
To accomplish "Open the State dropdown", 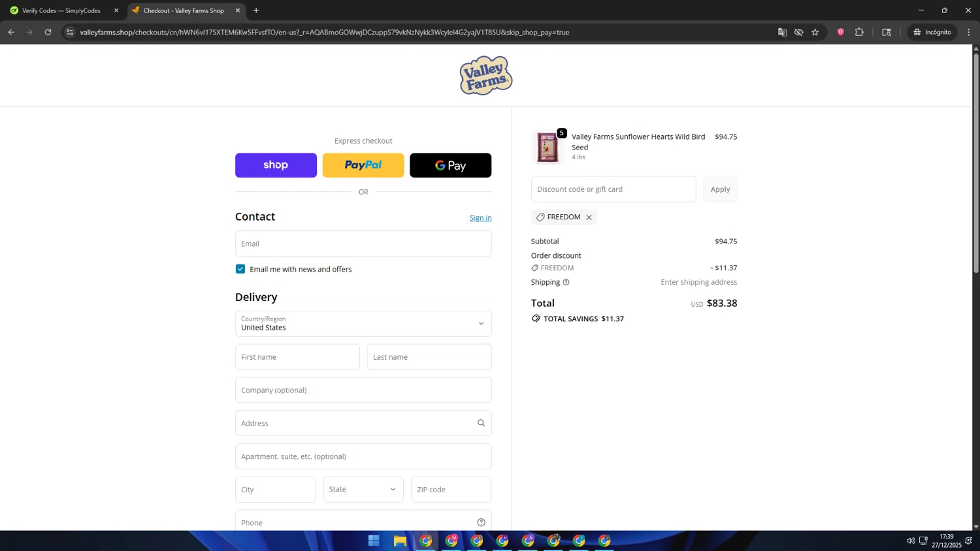I will pyautogui.click(x=363, y=490).
